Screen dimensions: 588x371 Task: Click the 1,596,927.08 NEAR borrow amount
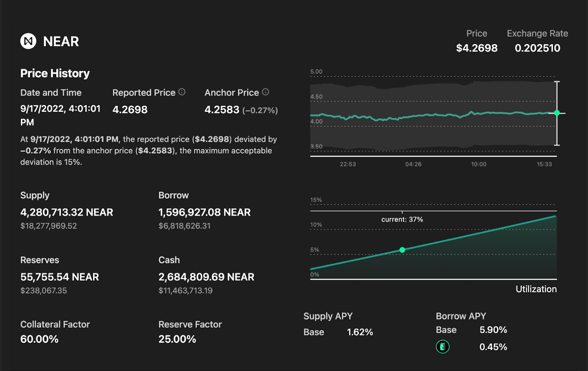[x=205, y=212]
